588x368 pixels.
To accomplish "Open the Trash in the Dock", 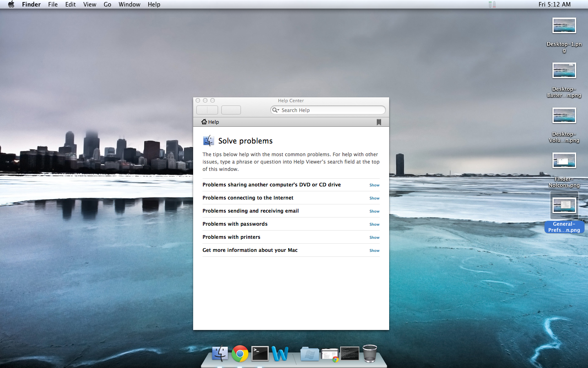I will 370,354.
